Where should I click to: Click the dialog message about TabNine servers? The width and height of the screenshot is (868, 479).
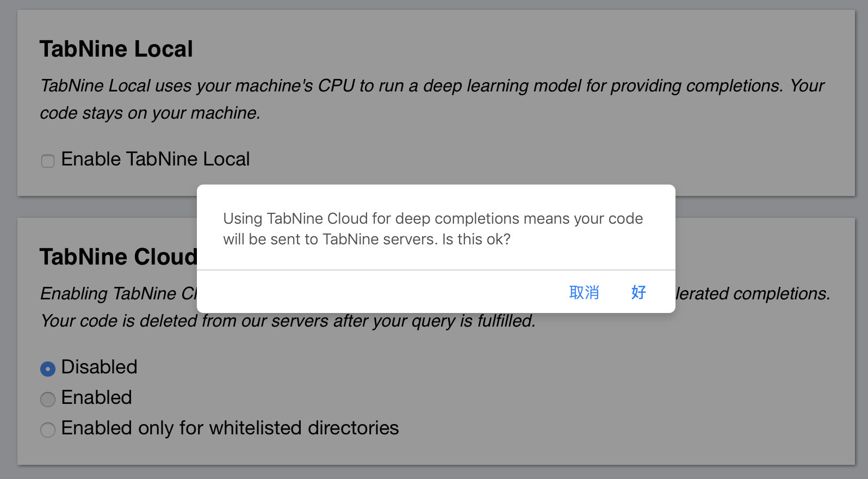click(433, 229)
